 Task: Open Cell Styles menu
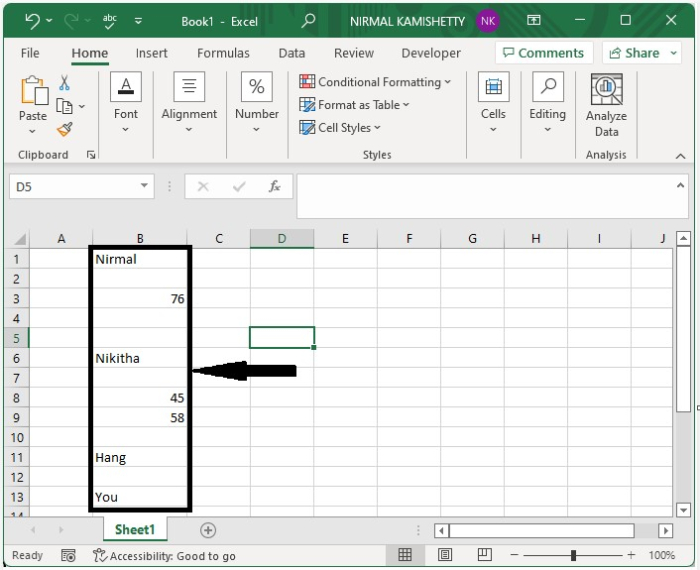click(x=340, y=128)
